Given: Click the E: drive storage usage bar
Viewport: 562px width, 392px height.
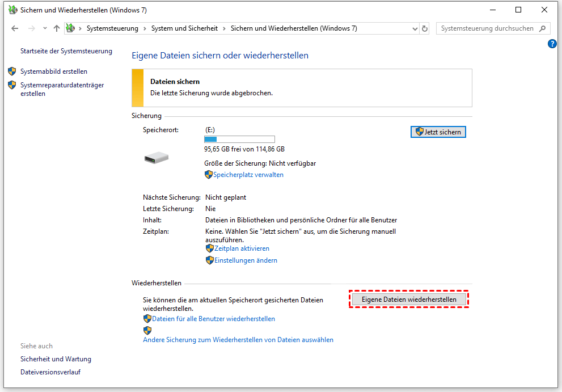Looking at the screenshot, I should coord(239,139).
